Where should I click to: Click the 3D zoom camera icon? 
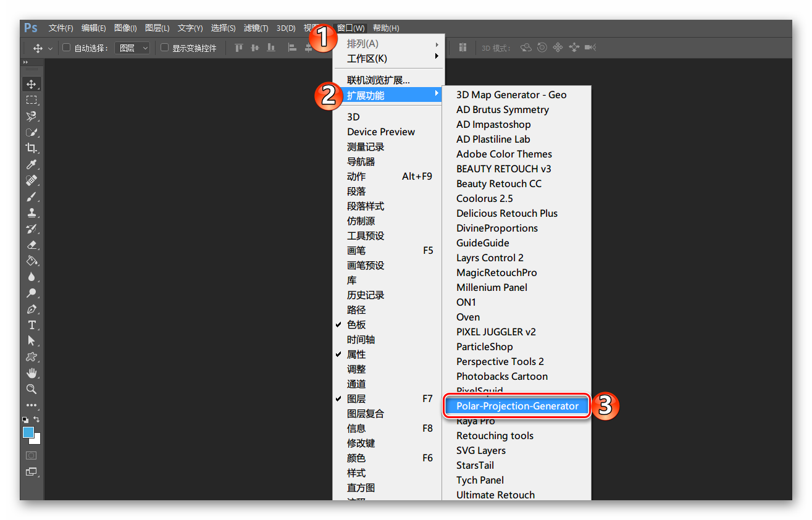590,48
